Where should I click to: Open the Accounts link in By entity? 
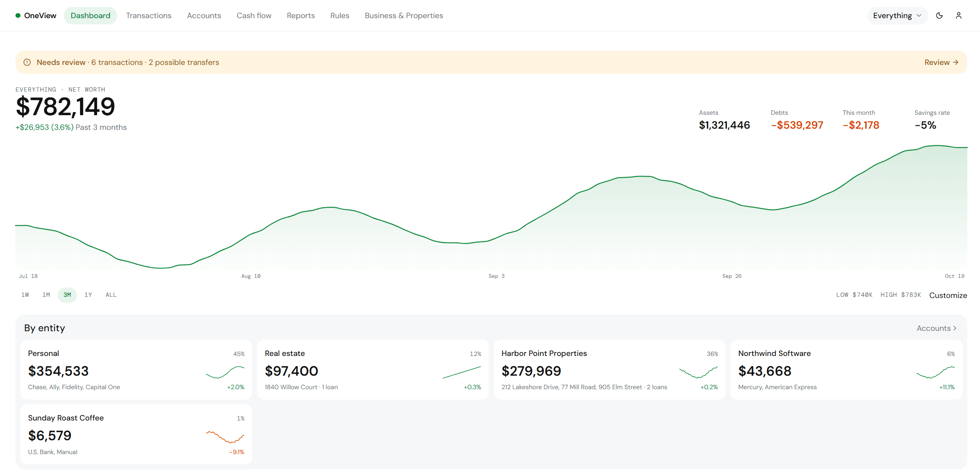pos(936,328)
